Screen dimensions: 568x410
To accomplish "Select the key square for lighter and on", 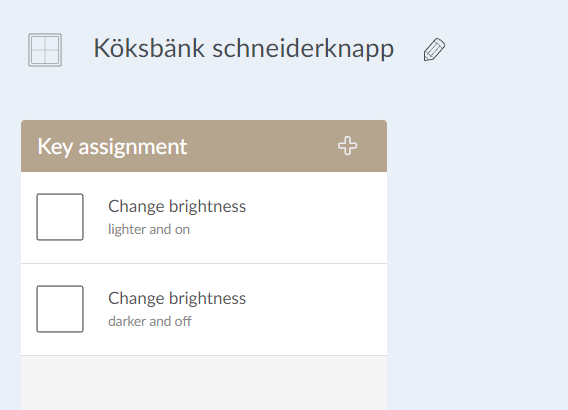I will point(60,217).
